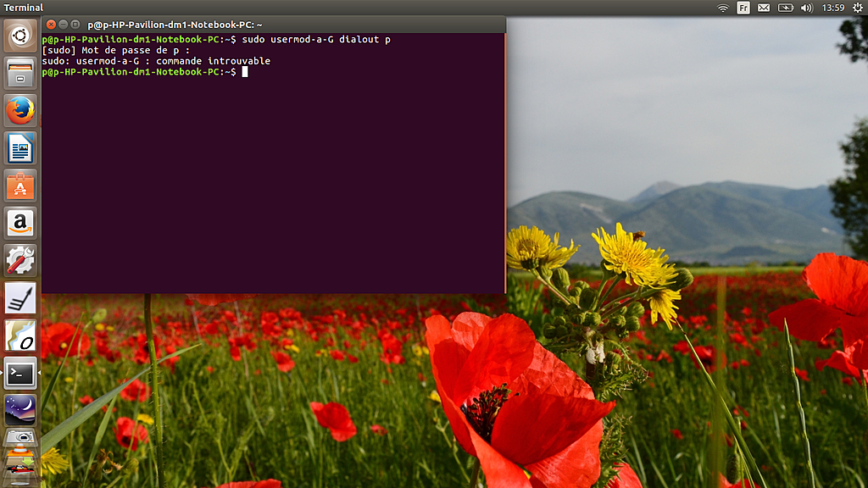Minimize the terminal window

point(63,25)
